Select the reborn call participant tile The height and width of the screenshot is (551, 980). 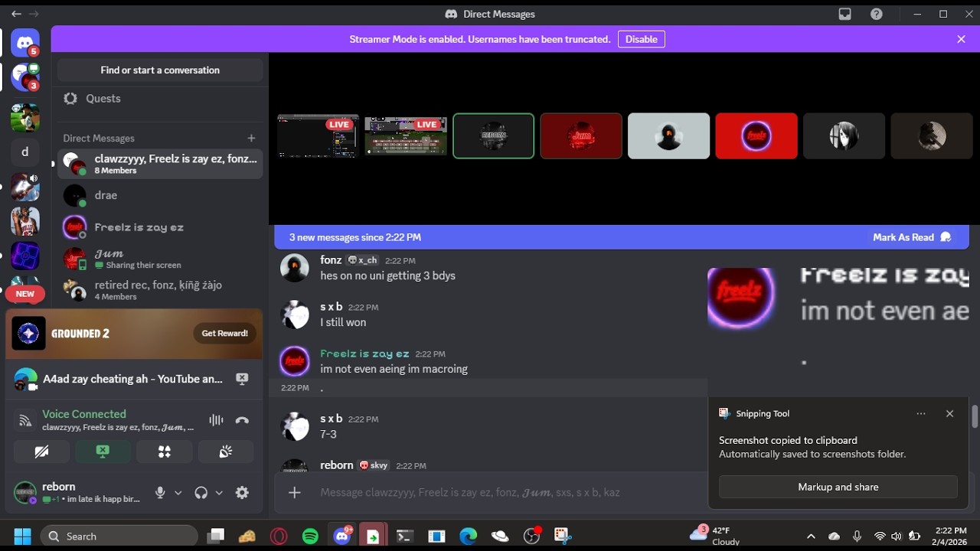(x=493, y=136)
